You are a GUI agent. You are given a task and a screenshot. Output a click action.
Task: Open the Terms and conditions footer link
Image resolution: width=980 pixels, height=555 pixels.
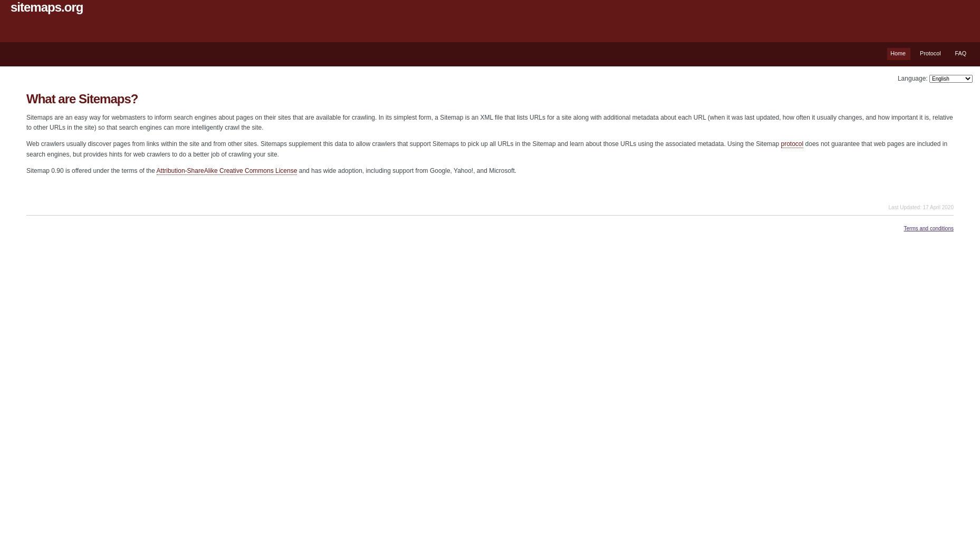point(928,229)
